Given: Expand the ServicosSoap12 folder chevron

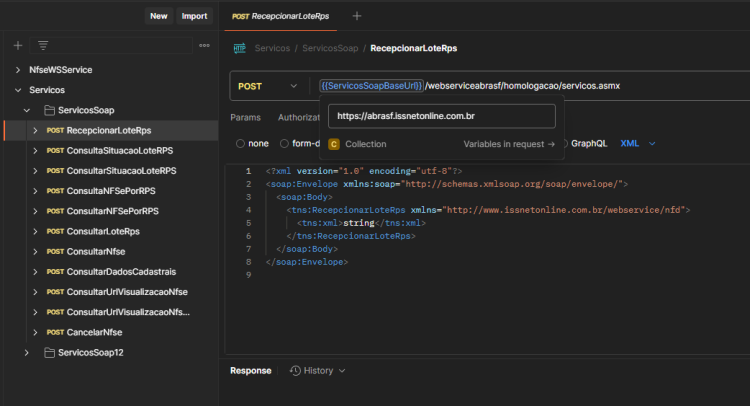Looking at the screenshot, I should click(27, 353).
